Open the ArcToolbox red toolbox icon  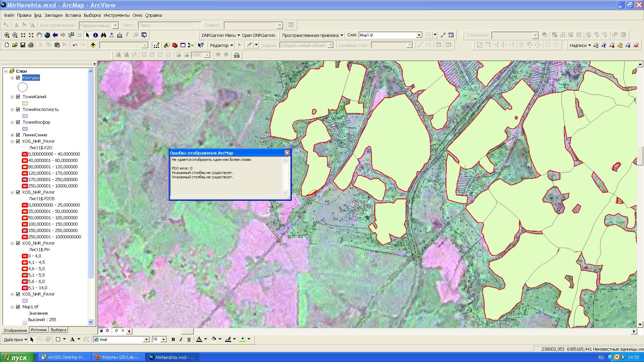tap(175, 45)
